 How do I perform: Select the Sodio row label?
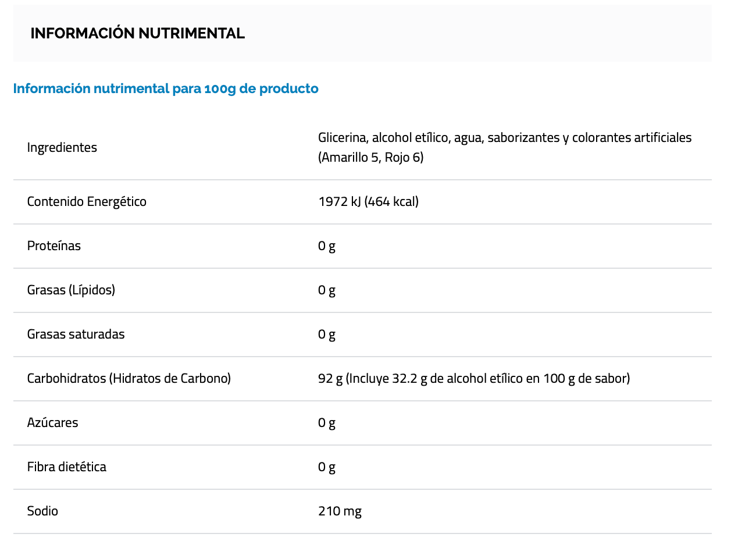[42, 511]
